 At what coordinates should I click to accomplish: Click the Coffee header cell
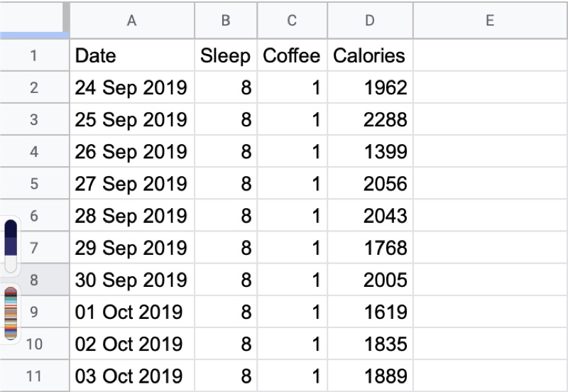tap(292, 55)
